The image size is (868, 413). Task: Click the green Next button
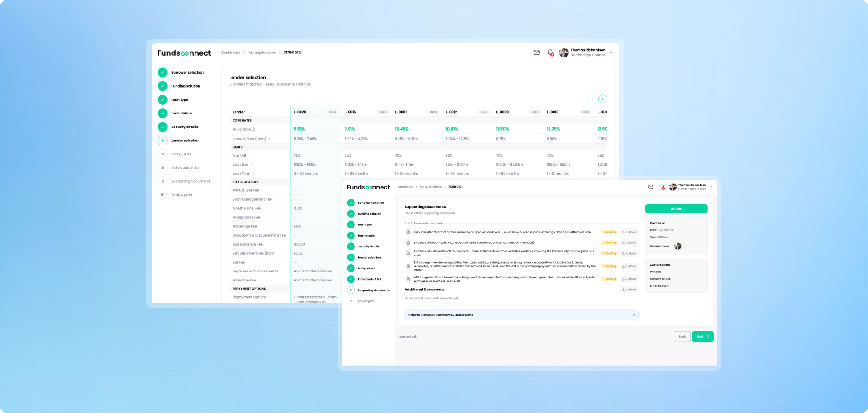pos(703,336)
